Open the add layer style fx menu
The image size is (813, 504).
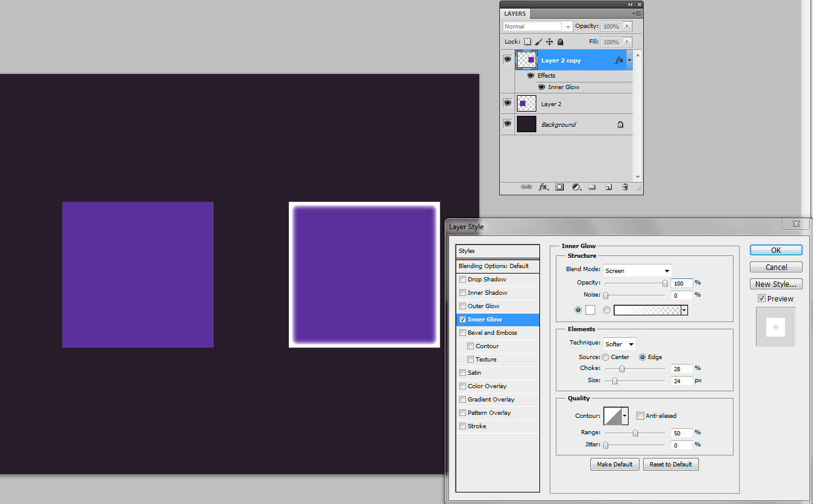click(544, 187)
